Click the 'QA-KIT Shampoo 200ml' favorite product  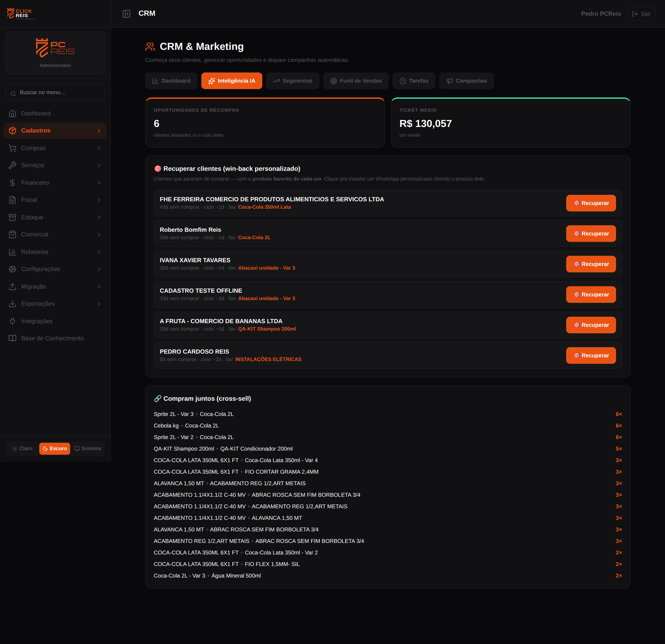coord(267,329)
